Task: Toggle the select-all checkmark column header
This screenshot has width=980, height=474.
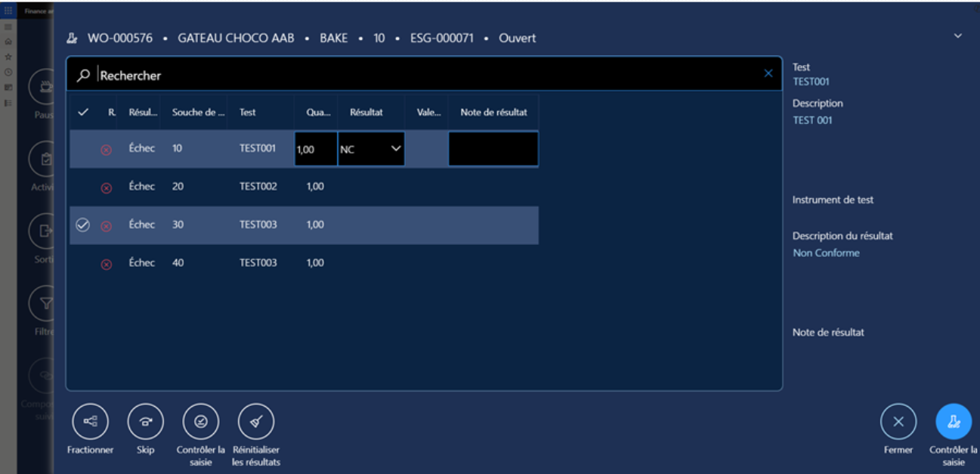Action: coord(83,112)
